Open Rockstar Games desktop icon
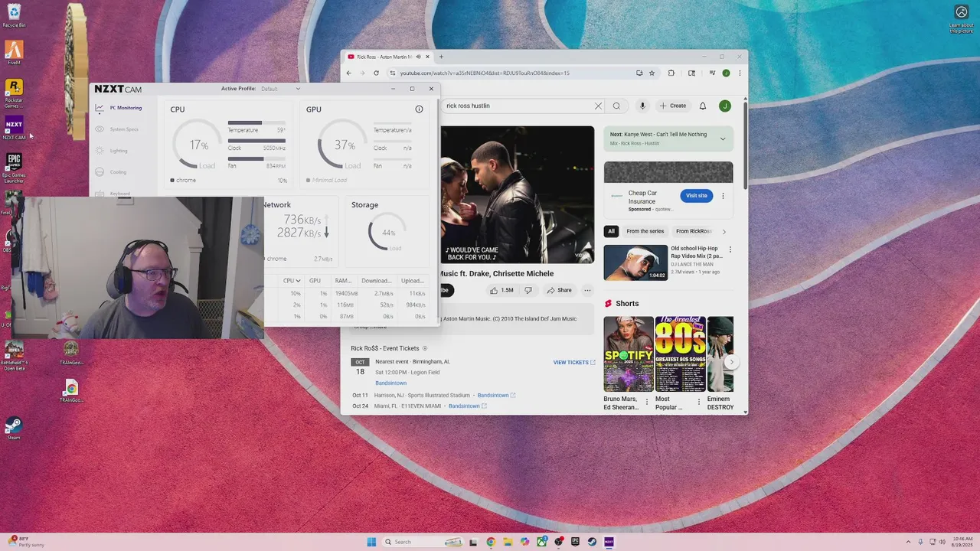Image resolution: width=980 pixels, height=551 pixels. click(x=14, y=93)
